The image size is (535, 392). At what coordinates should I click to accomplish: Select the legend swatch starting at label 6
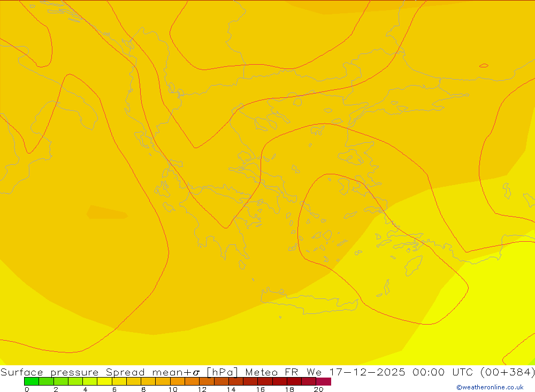pos(119,381)
